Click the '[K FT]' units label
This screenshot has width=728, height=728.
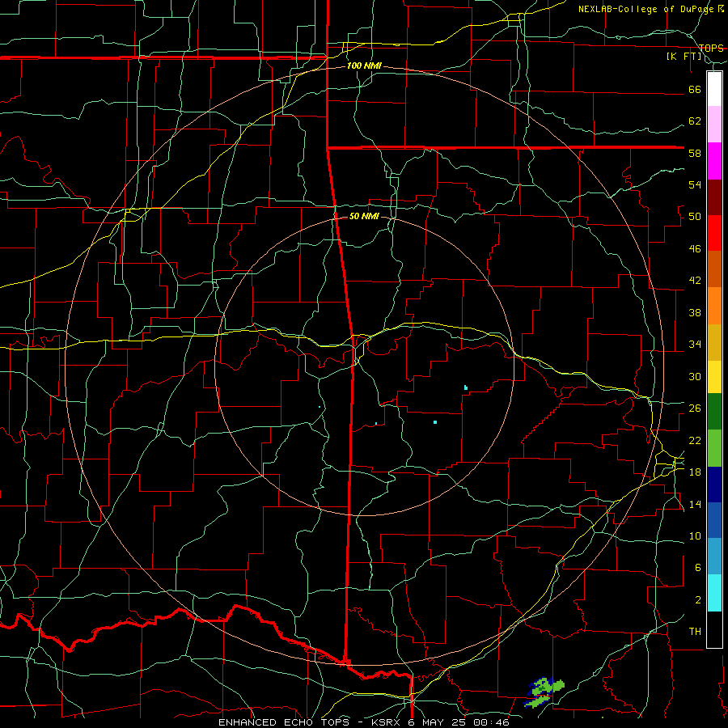(x=684, y=56)
